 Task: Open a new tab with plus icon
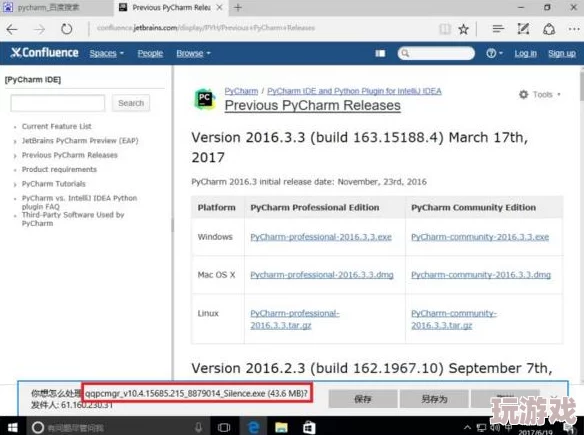pos(238,7)
